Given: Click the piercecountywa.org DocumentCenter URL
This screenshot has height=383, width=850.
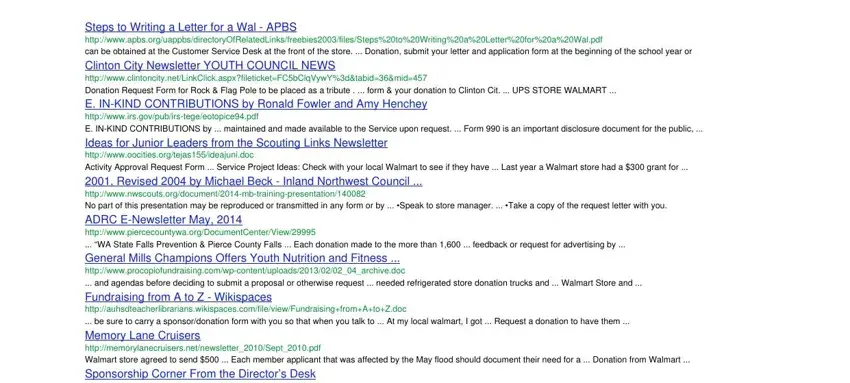Looking at the screenshot, I should tap(200, 232).
